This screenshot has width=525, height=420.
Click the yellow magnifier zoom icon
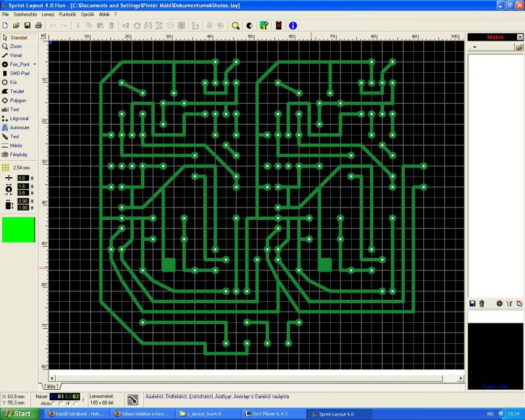(x=236, y=26)
